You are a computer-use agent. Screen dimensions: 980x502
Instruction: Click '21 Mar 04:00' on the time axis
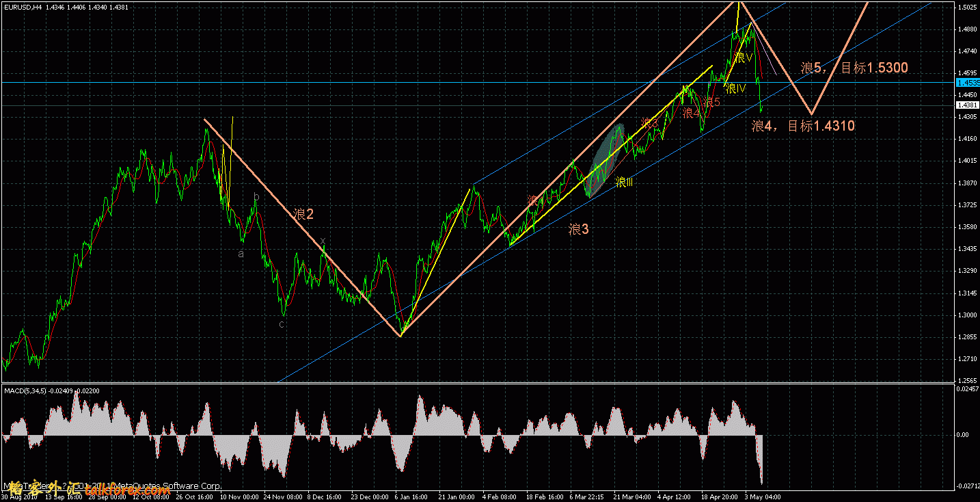click(x=632, y=498)
